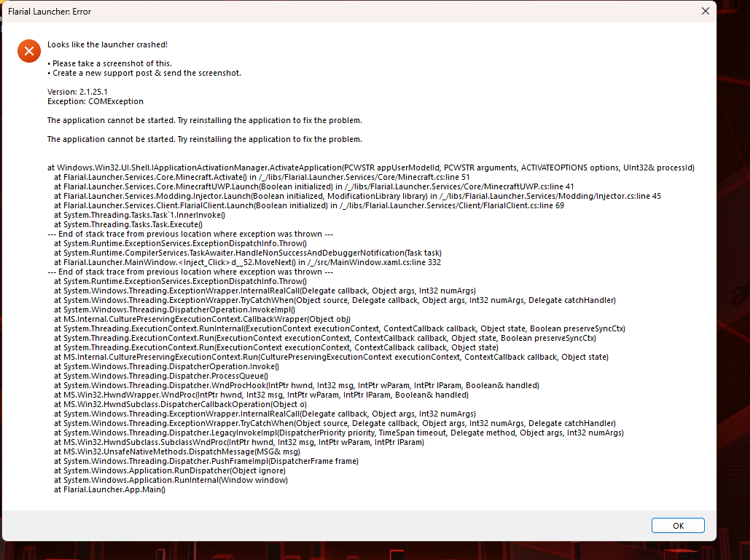Click the IApplicationActivationManager.ActivateApplication stack line
Image resolution: width=750 pixels, height=560 pixels.
click(x=371, y=167)
